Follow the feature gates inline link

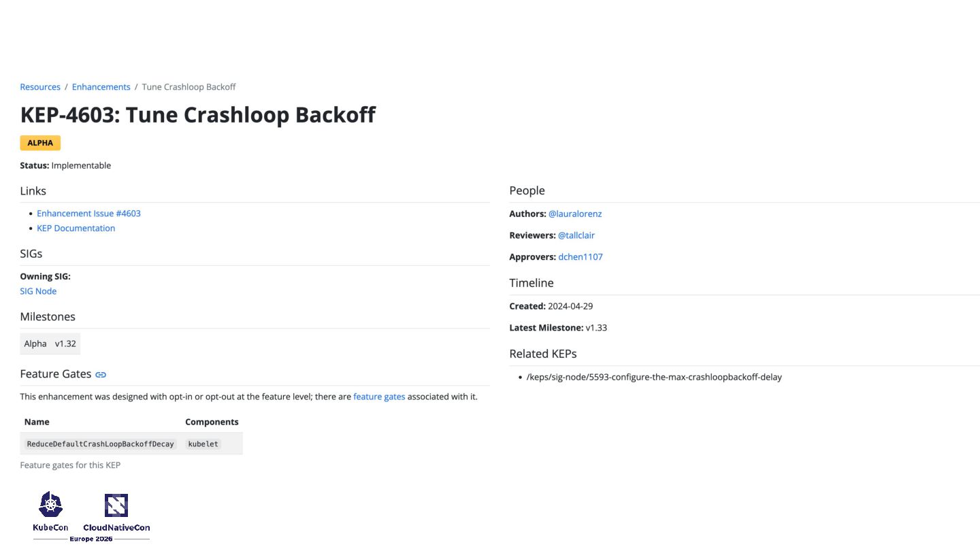[379, 397]
